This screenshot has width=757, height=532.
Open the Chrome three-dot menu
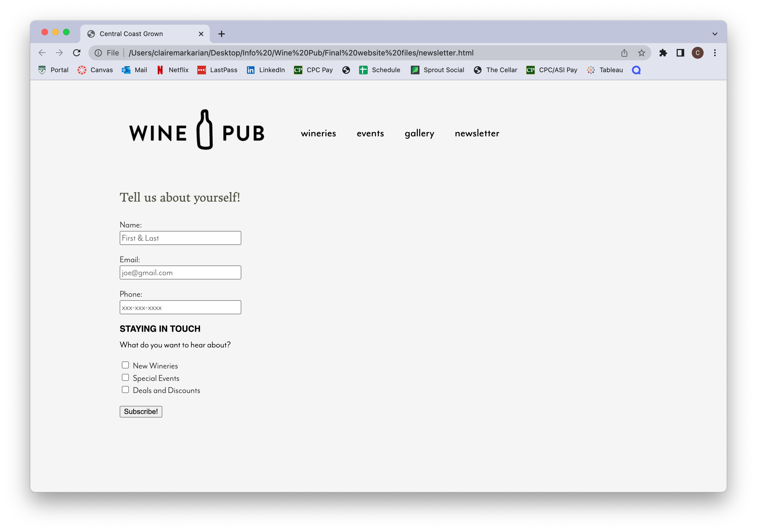point(715,53)
